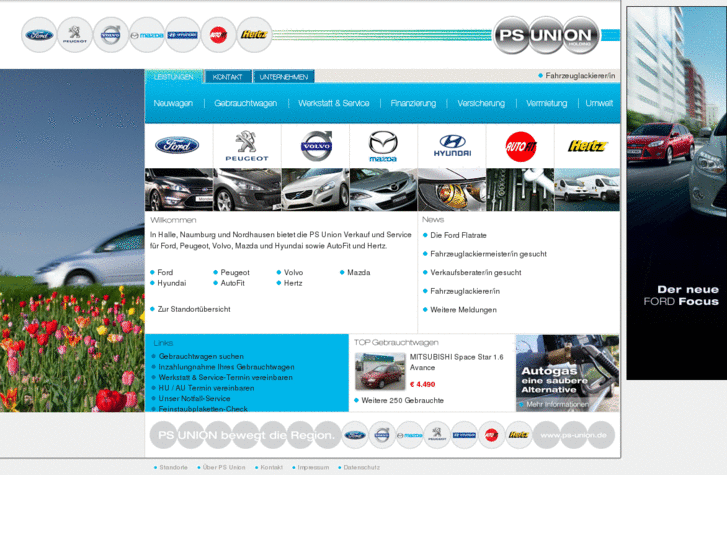Click the Hyundai logo in the footer banner
Screen dimensions: 727x545
point(464,435)
